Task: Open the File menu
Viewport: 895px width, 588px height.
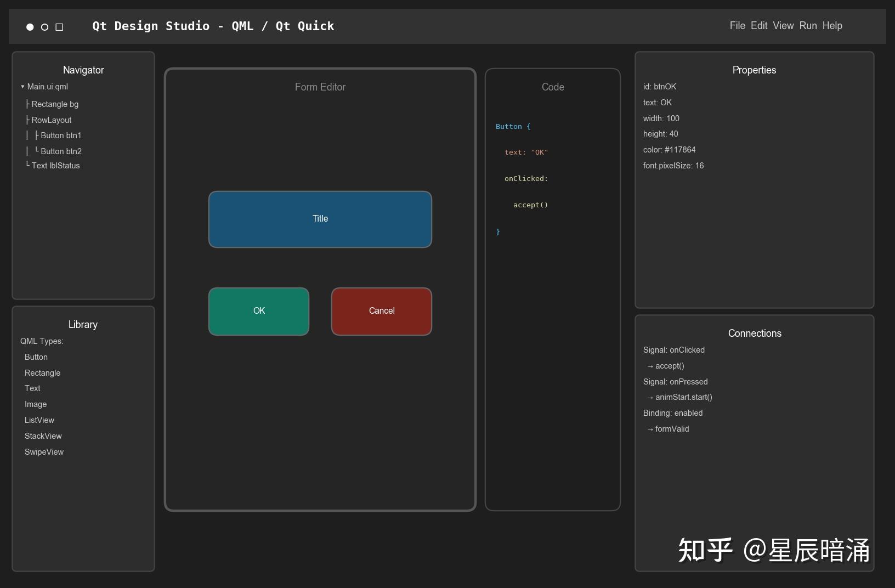Action: pyautogui.click(x=737, y=26)
